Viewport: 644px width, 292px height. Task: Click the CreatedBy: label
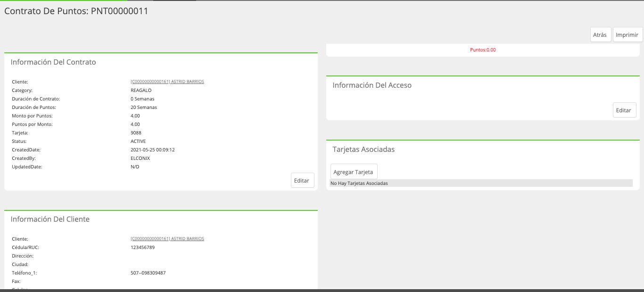pyautogui.click(x=24, y=158)
